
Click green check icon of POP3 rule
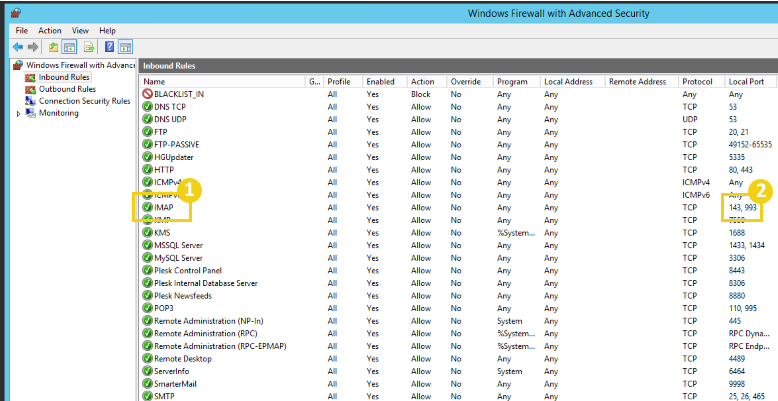click(147, 308)
